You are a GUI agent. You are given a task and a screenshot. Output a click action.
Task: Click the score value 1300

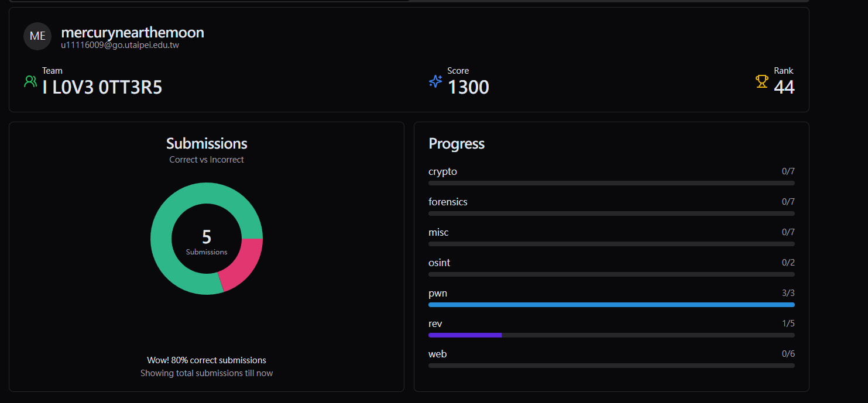(468, 87)
